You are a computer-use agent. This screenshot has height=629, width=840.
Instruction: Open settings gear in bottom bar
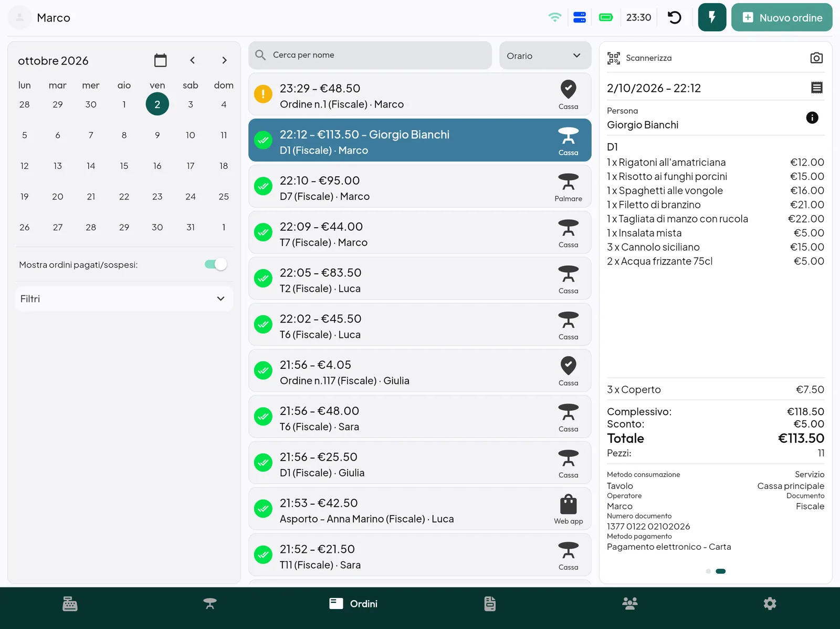point(770,604)
